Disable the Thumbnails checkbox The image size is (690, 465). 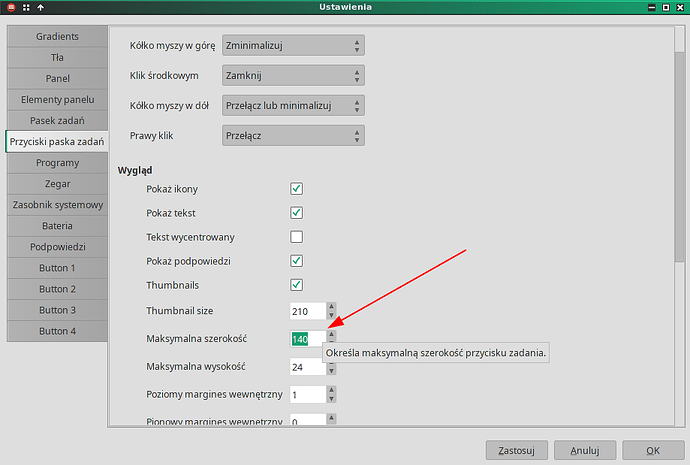click(x=296, y=285)
